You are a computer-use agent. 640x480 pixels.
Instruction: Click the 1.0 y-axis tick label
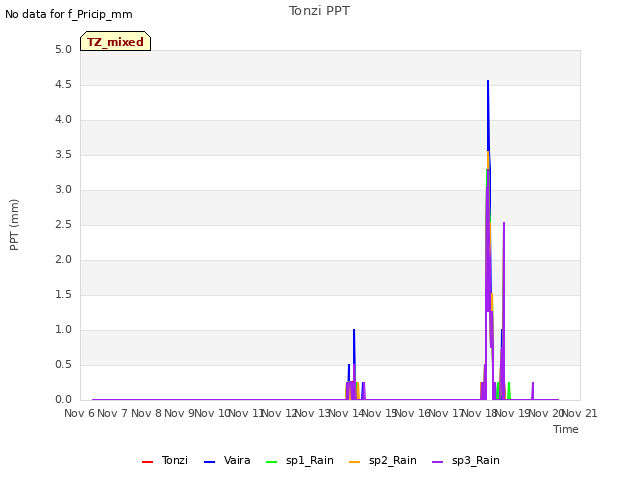(63, 329)
